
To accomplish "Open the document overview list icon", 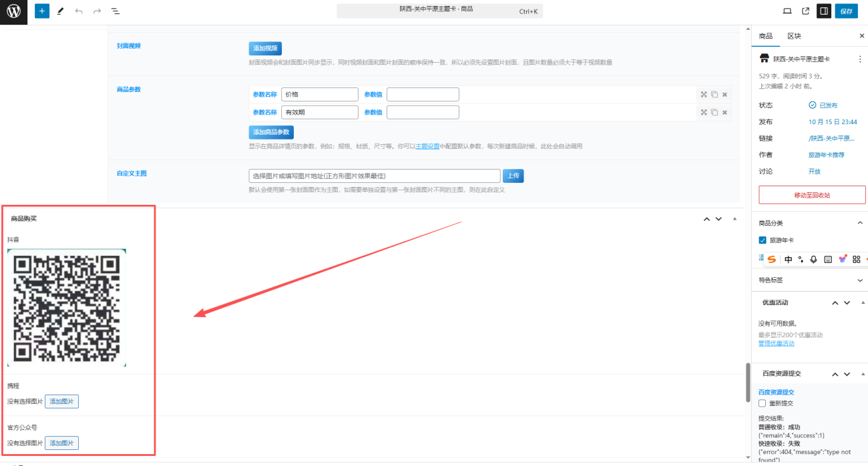I will [x=116, y=11].
